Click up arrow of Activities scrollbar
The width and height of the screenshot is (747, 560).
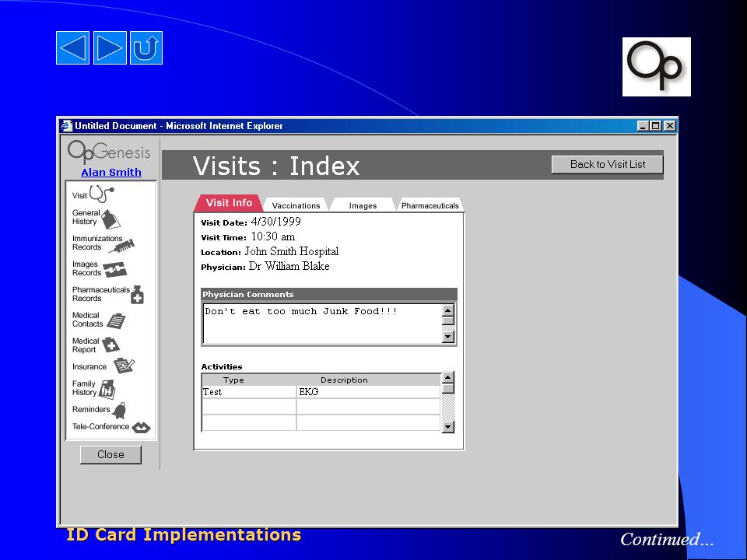click(448, 378)
